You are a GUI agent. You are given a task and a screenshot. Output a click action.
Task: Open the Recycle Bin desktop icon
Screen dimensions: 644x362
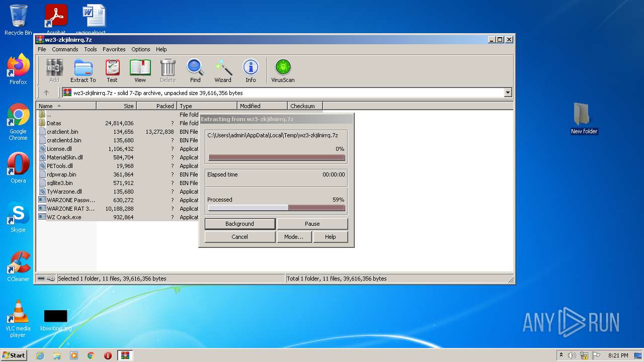[18, 20]
